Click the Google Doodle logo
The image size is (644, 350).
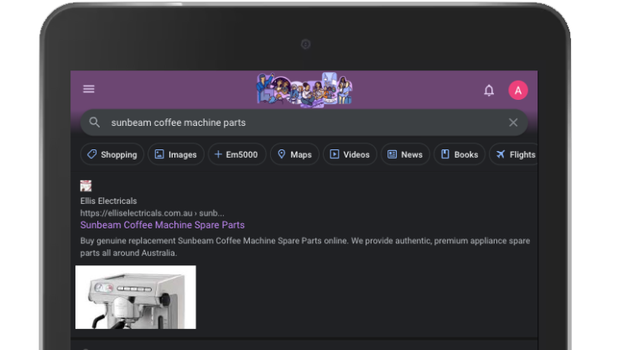pos(304,89)
